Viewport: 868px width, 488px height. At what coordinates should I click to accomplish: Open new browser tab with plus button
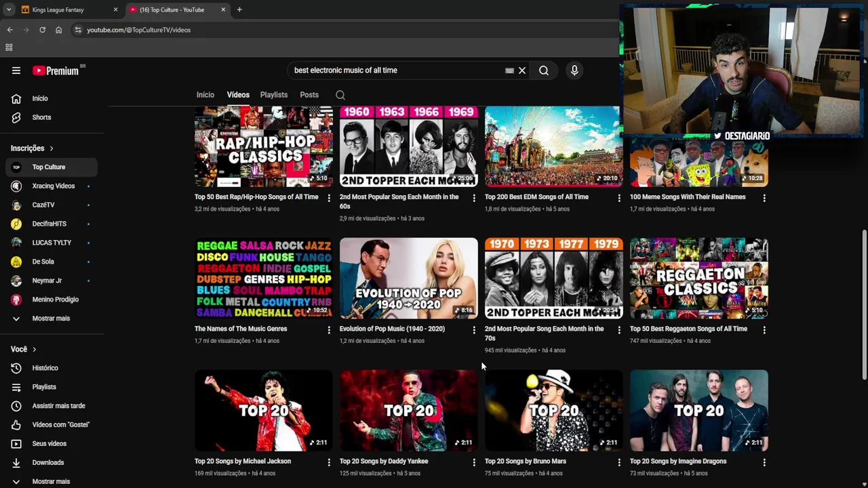[x=239, y=9]
